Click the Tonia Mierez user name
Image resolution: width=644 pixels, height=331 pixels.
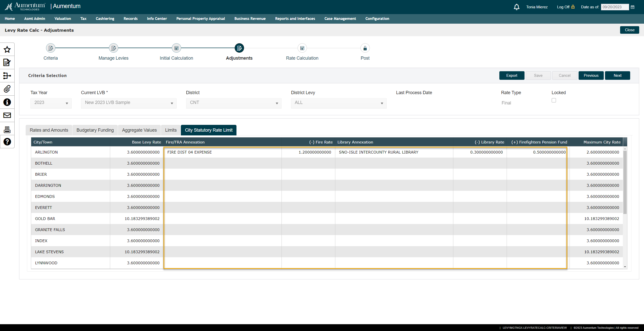[x=537, y=7]
